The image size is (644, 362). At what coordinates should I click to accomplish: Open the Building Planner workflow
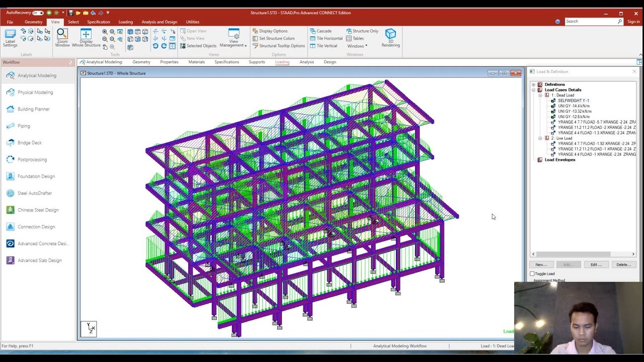tap(38, 109)
